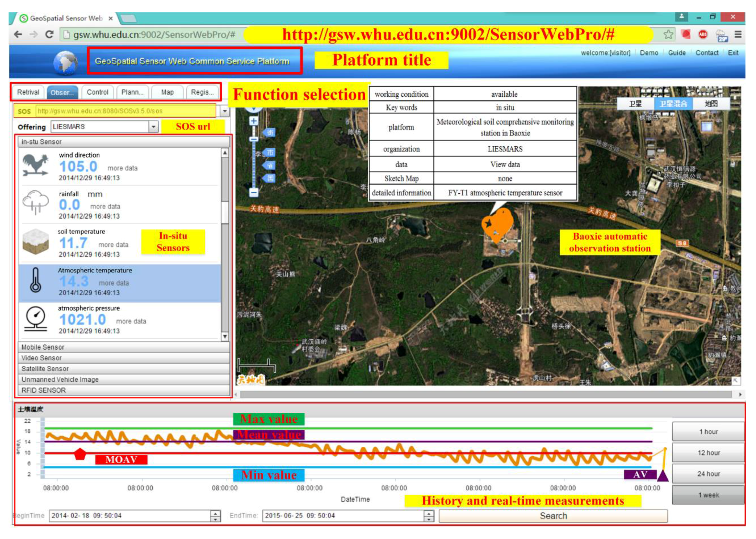The width and height of the screenshot is (756, 539).
Task: Open the Retrival tab
Action: click(28, 92)
